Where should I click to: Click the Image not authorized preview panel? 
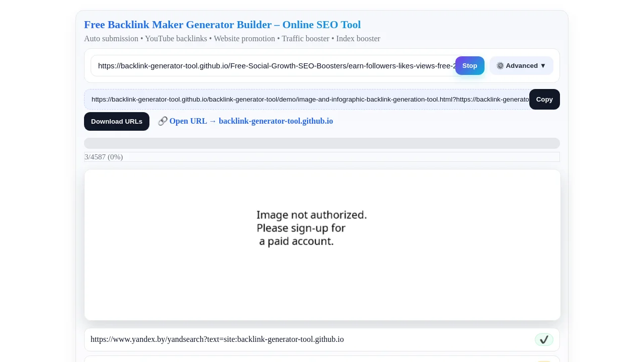pos(322,245)
